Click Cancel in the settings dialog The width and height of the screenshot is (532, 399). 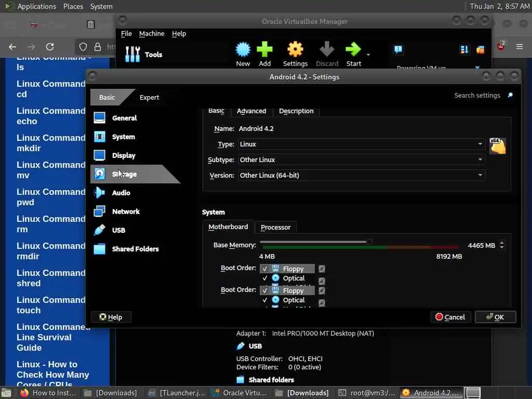coord(450,317)
